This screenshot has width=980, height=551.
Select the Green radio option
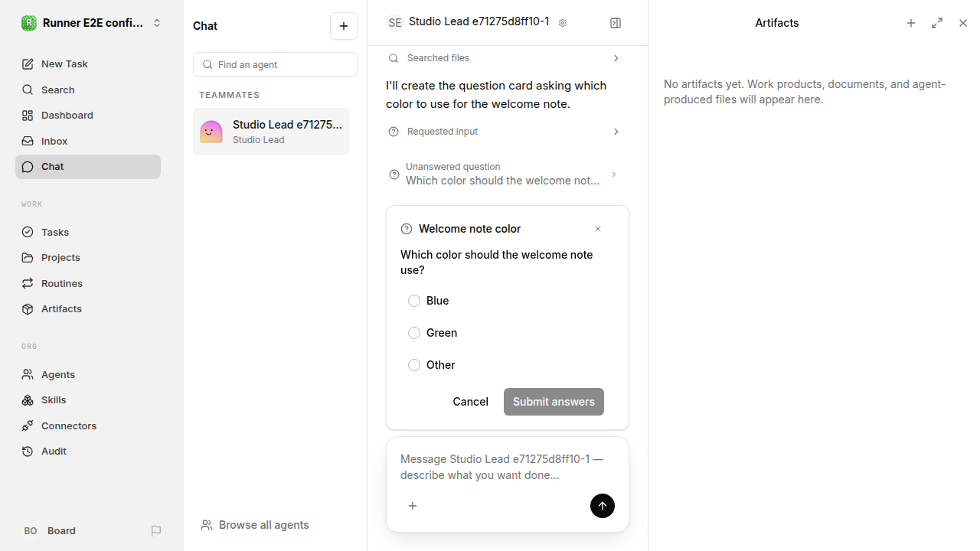[414, 333]
